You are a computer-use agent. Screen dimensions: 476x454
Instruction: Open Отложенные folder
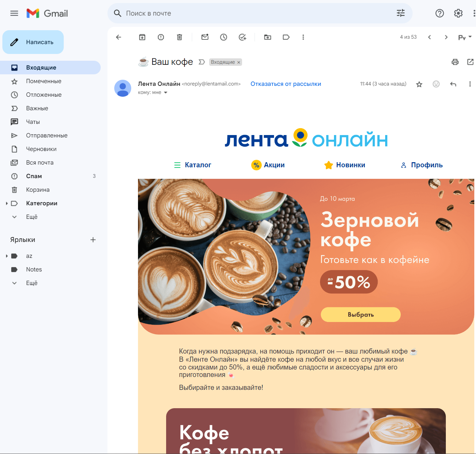[x=50, y=95]
